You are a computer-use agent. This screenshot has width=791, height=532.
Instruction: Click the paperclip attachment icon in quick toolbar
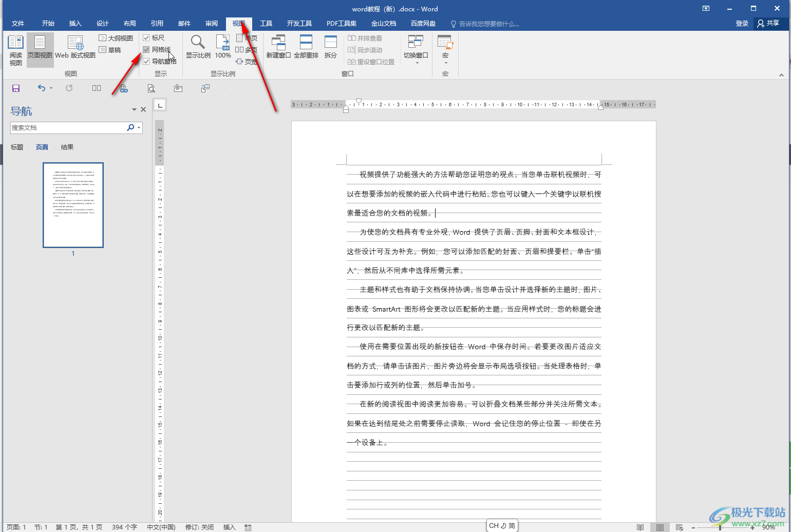click(178, 88)
